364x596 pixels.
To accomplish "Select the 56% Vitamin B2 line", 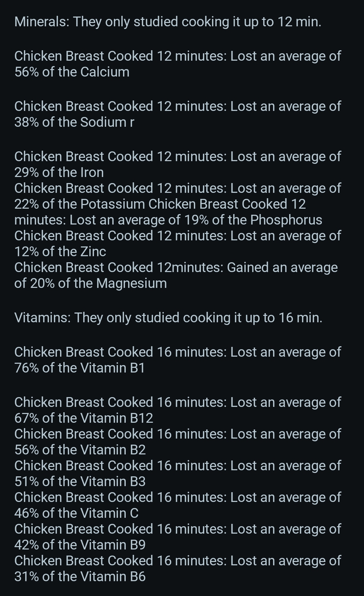I will coord(80,450).
